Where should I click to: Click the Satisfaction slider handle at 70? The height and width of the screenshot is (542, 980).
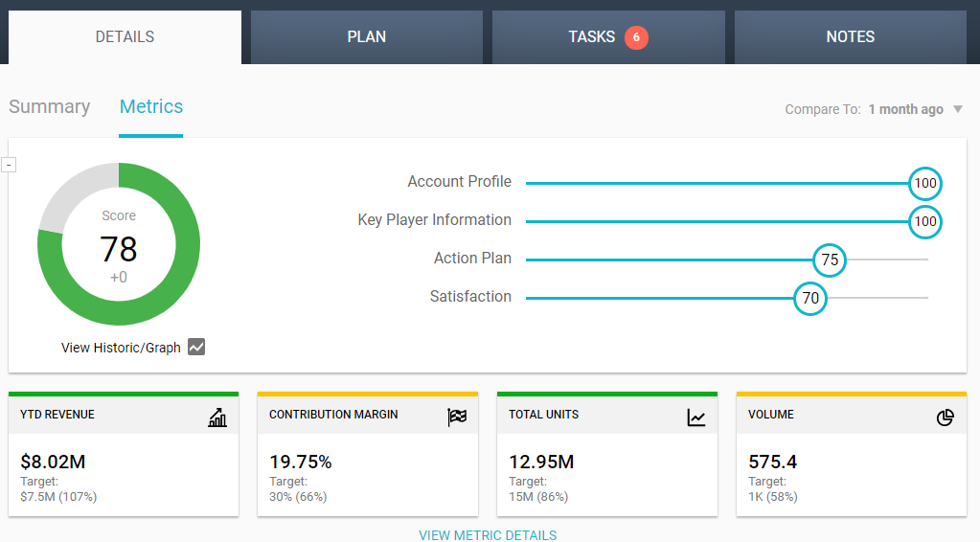[x=810, y=298]
